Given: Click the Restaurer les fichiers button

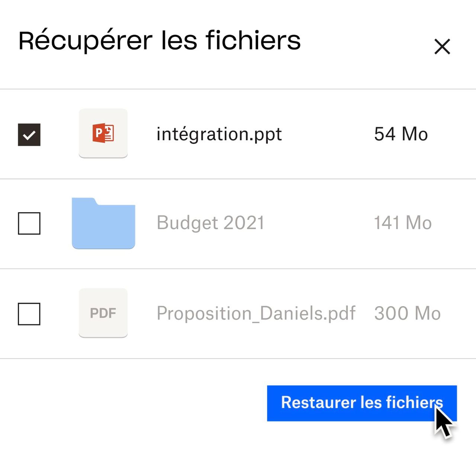Looking at the screenshot, I should 361,403.
